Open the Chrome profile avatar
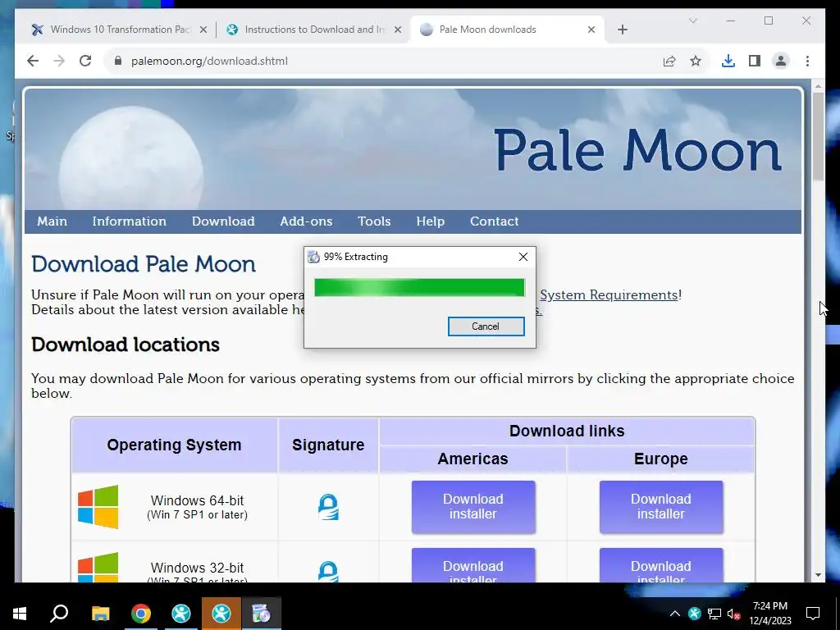Image resolution: width=840 pixels, height=630 pixels. (x=781, y=61)
